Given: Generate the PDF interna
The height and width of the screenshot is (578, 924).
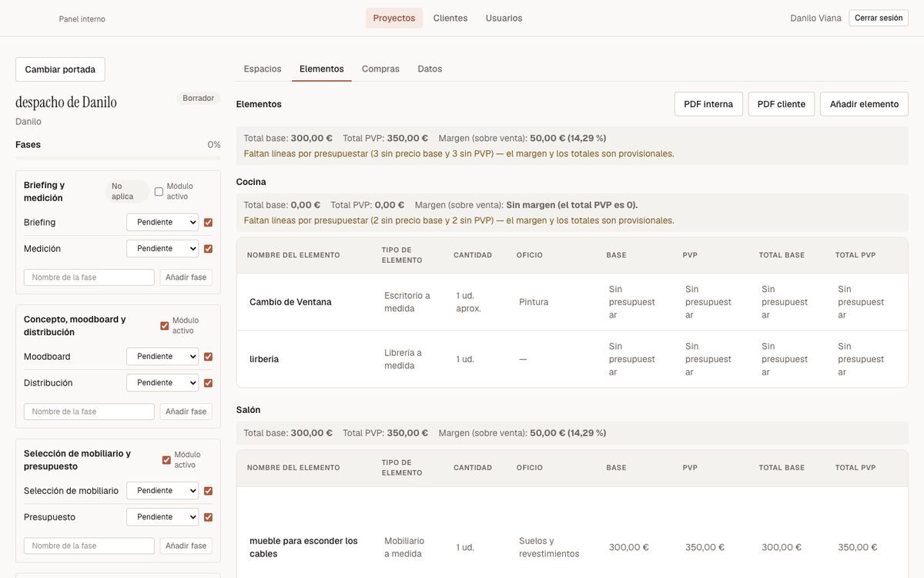Looking at the screenshot, I should tap(708, 104).
